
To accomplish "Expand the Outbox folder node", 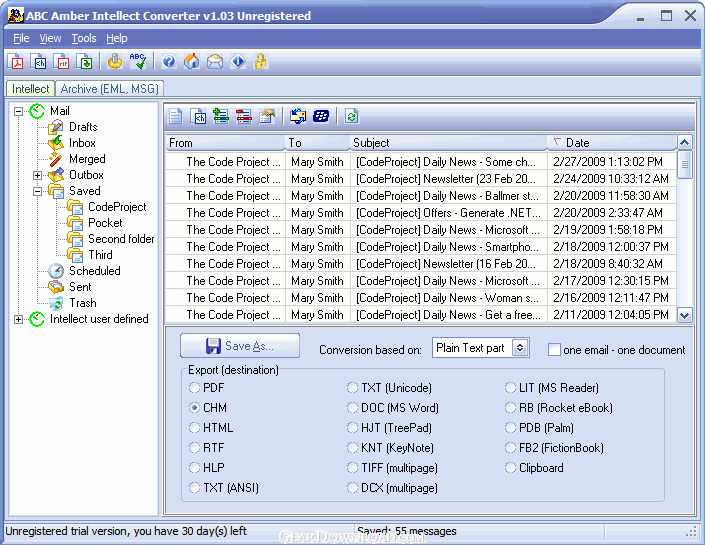I will [x=38, y=175].
